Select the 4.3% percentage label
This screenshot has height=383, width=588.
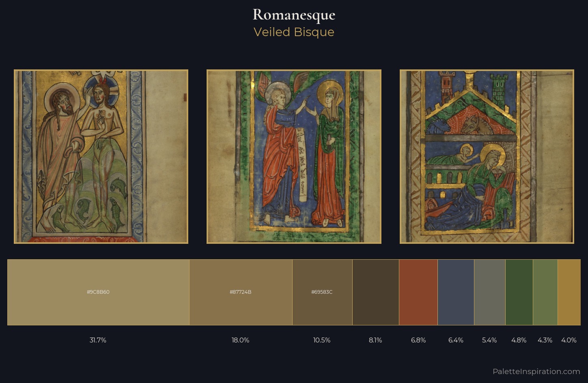[x=545, y=340]
